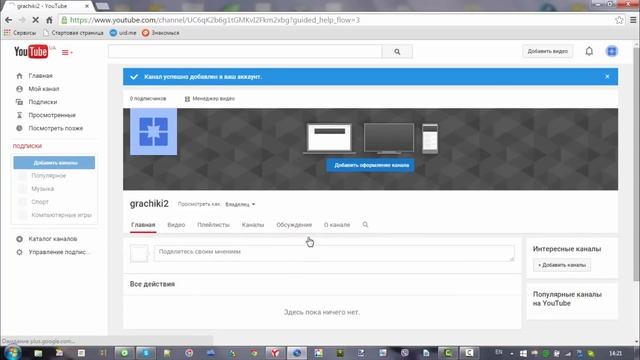Click the search magnifier button
This screenshot has width=640, height=360.
click(397, 52)
